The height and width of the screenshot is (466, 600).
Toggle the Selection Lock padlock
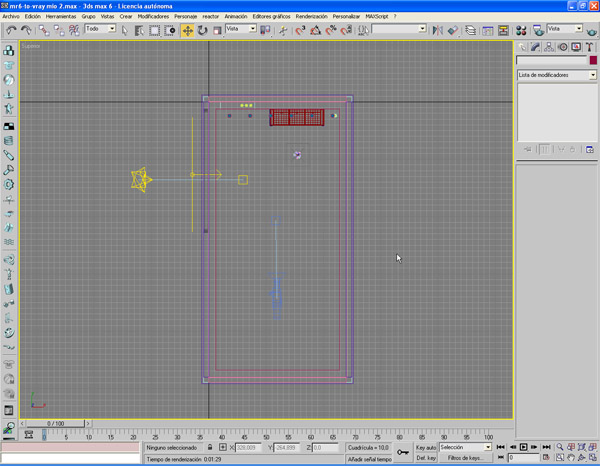(210, 447)
